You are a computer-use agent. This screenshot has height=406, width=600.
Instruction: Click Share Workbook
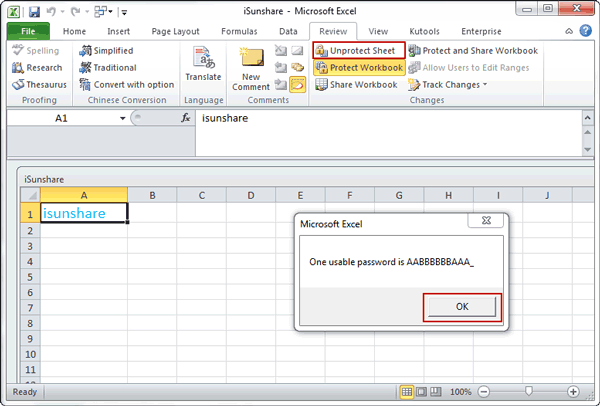tap(356, 85)
